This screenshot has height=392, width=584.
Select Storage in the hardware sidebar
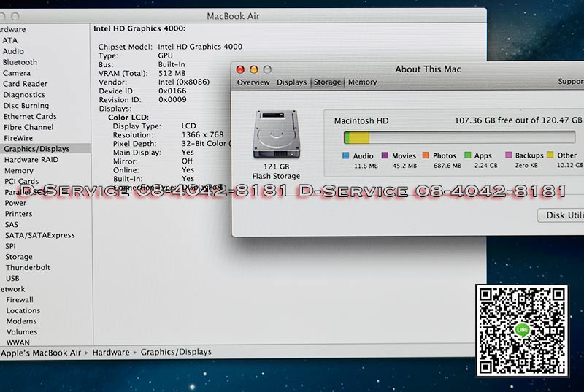[x=19, y=257]
